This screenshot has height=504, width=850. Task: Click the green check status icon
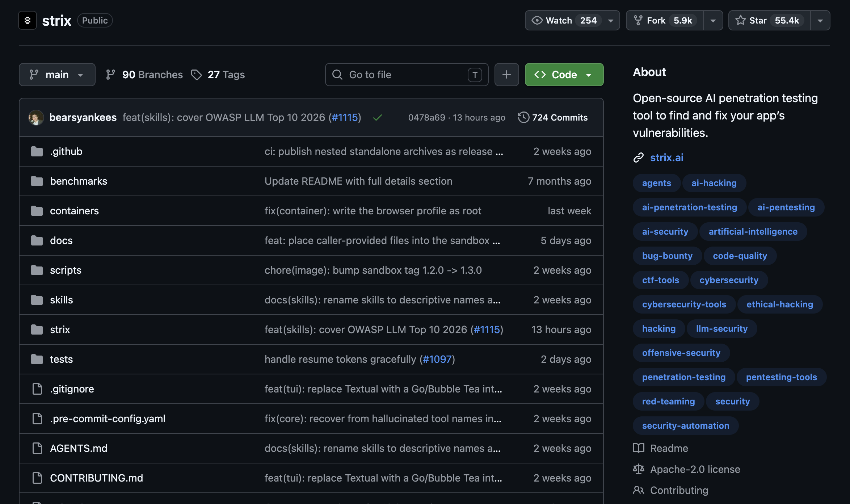[378, 117]
